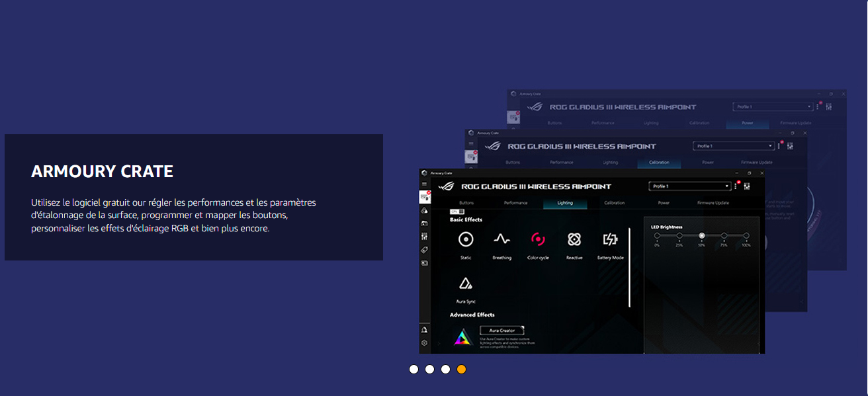Go to the first carousel slide dot
This screenshot has width=868, height=396.
coord(413,369)
